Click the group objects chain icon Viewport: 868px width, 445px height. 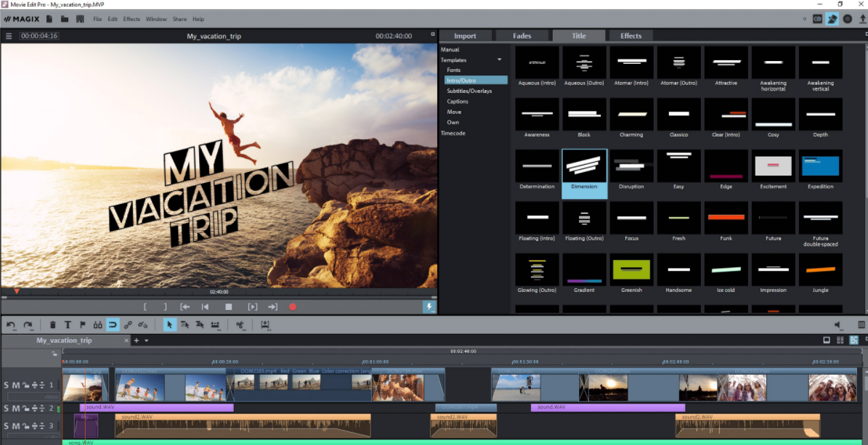[x=128, y=325]
